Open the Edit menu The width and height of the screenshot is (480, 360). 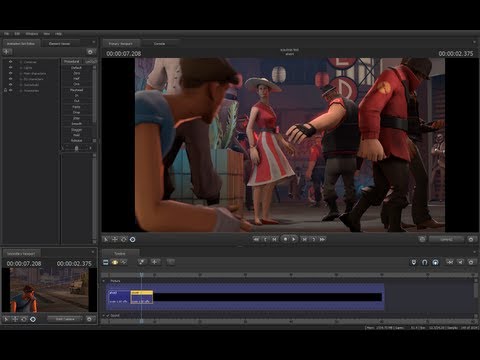pyautogui.click(x=17, y=34)
